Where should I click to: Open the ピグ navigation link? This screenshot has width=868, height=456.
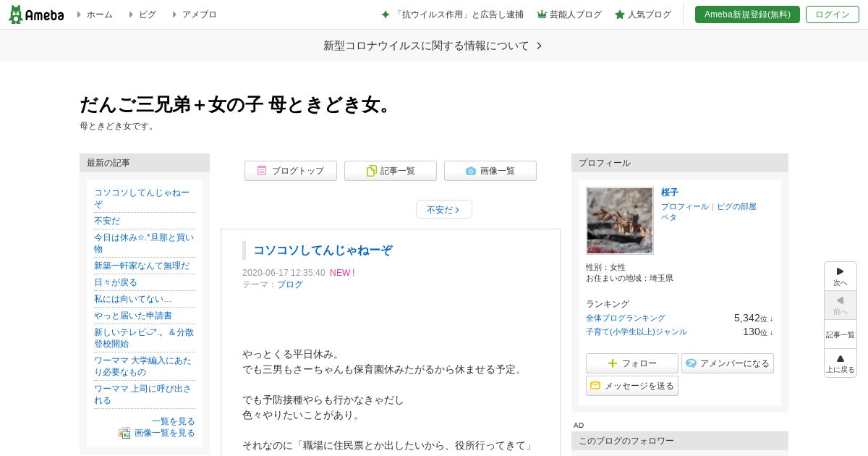148,14
